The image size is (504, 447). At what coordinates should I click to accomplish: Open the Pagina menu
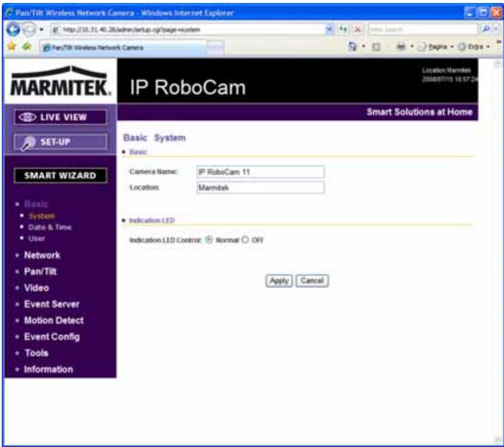(x=436, y=47)
